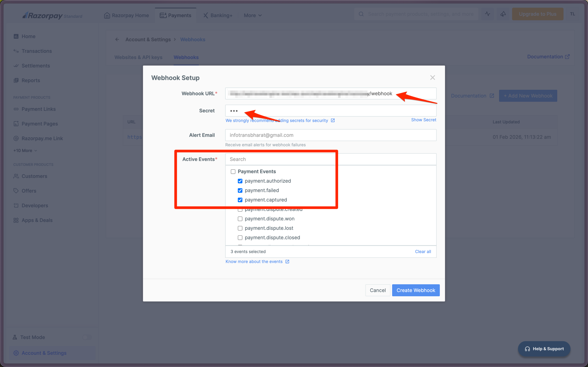This screenshot has width=588, height=367.
Task: Select all Payment Events checkbox
Action: pyautogui.click(x=233, y=172)
